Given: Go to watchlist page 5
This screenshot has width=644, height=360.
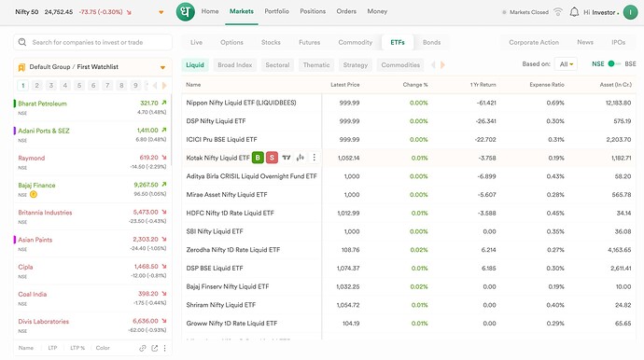Looking at the screenshot, I should tap(79, 86).
